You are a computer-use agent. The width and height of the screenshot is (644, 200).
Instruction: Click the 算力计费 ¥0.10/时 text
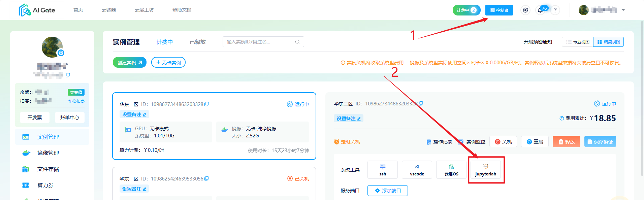tap(142, 150)
